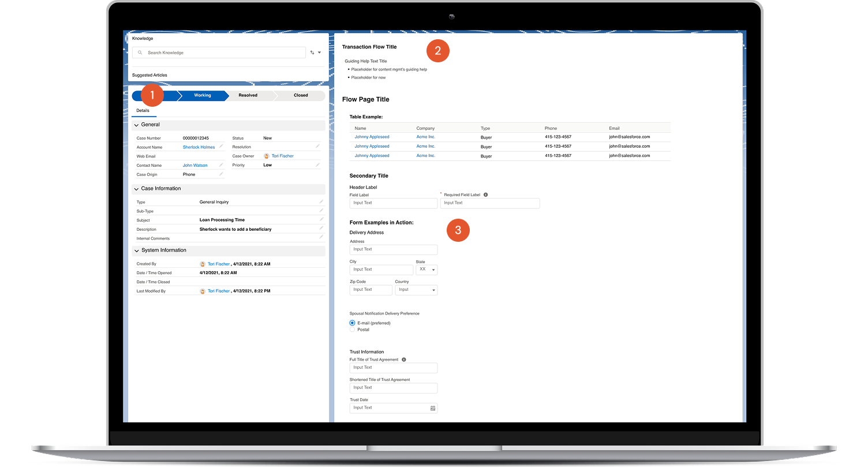868x468 pixels.
Task: Click the edit pencil next to Account Name
Action: click(x=222, y=147)
